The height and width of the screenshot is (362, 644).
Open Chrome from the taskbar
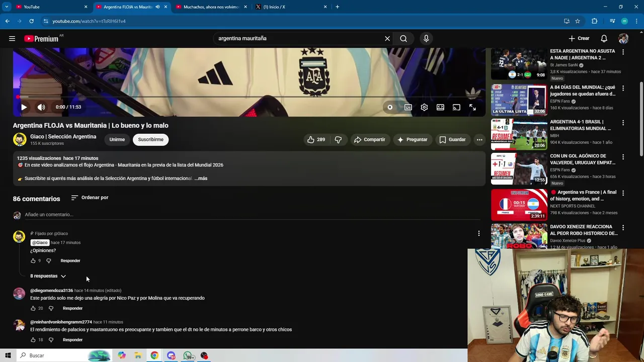[x=154, y=355]
